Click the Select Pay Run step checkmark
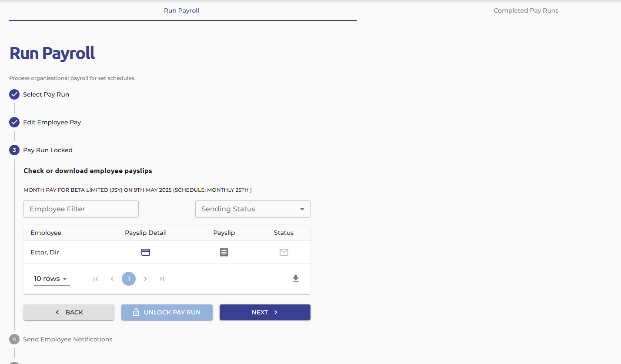621x364 pixels. (x=14, y=94)
